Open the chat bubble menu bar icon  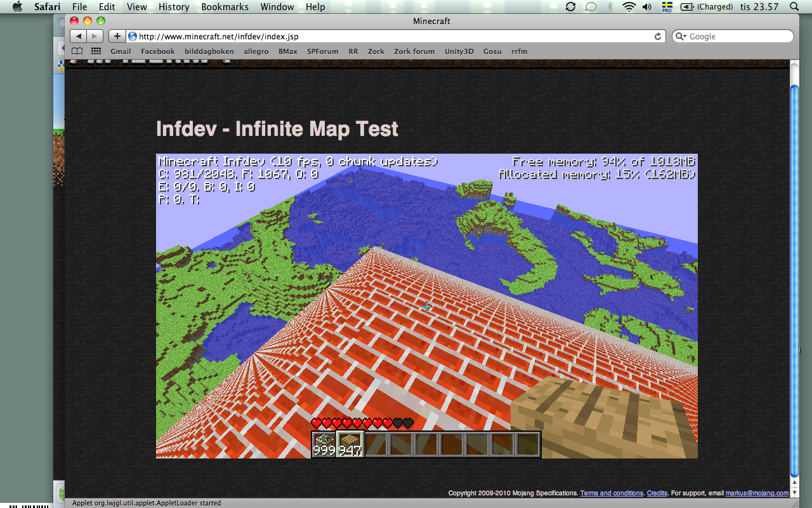[x=591, y=7]
